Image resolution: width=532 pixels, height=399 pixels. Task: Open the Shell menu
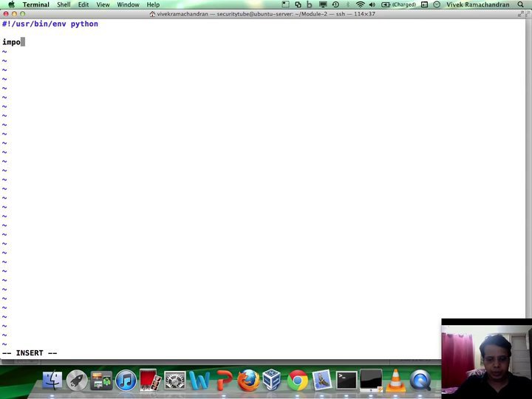point(64,4)
